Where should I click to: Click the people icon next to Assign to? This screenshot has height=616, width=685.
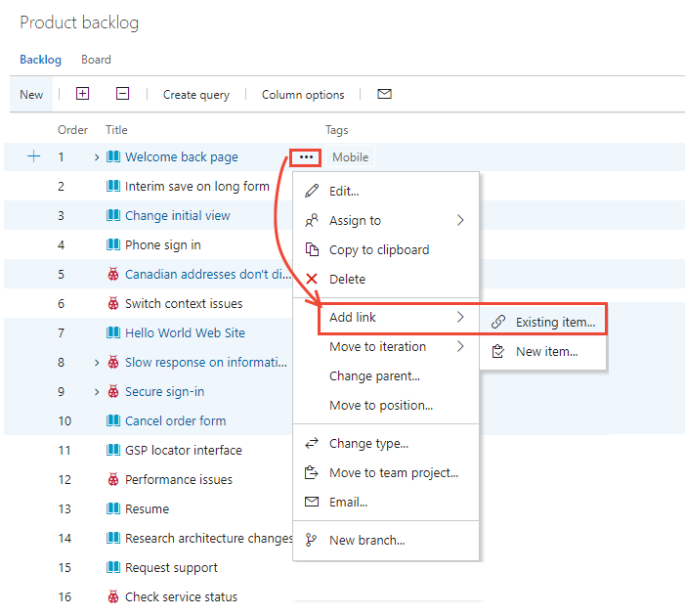[312, 220]
